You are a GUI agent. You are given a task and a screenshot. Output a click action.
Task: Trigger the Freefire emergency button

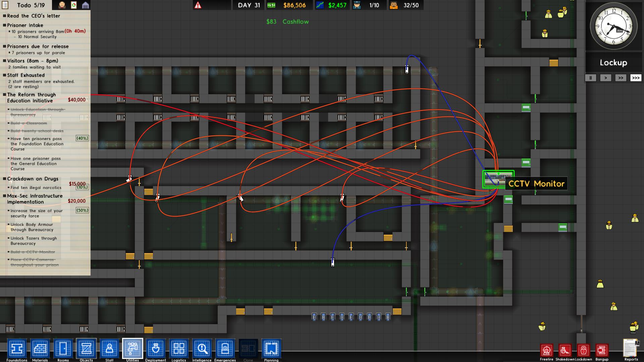(x=547, y=351)
